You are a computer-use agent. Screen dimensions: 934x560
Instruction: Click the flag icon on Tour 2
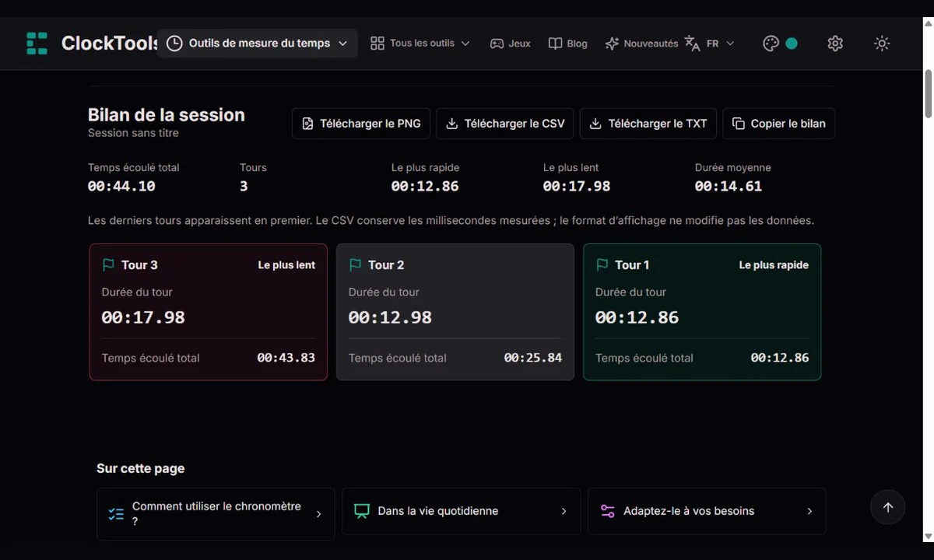(x=355, y=265)
